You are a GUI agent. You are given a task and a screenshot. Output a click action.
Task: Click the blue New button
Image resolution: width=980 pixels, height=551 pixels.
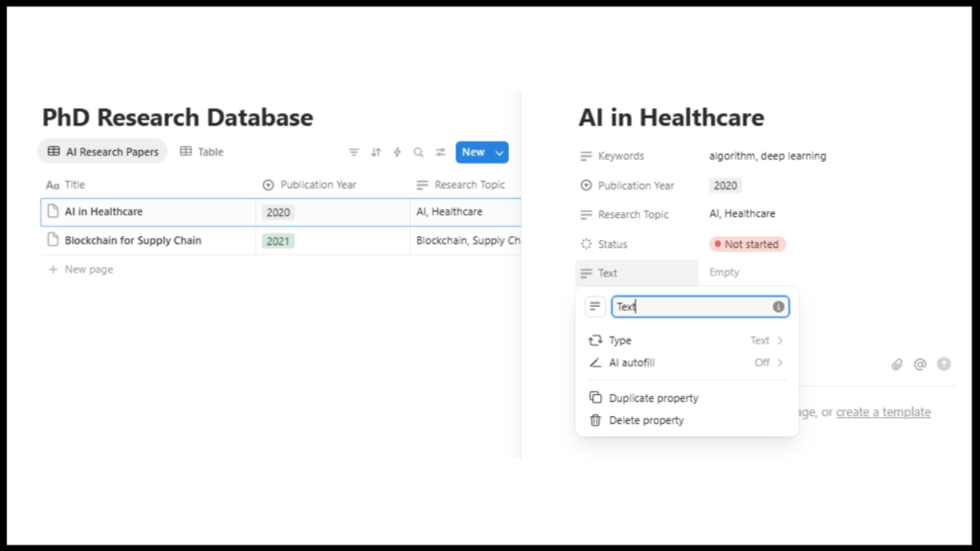[x=473, y=152]
